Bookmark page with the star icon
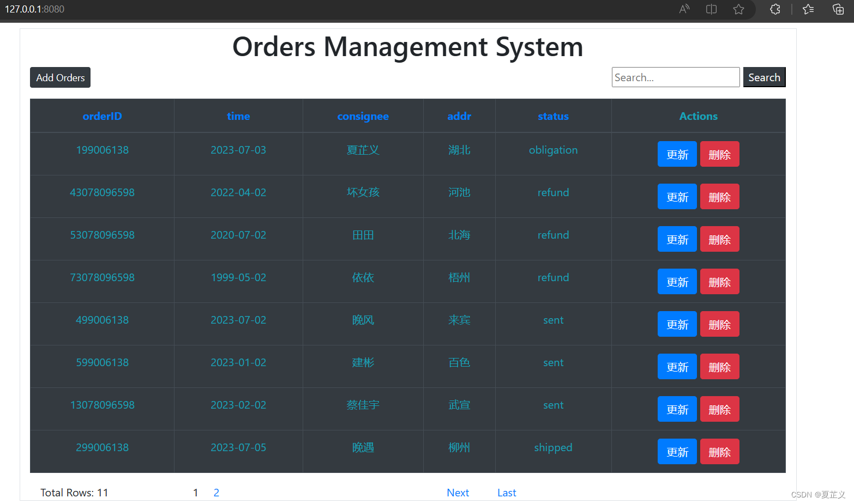The height and width of the screenshot is (504, 854). [738, 9]
